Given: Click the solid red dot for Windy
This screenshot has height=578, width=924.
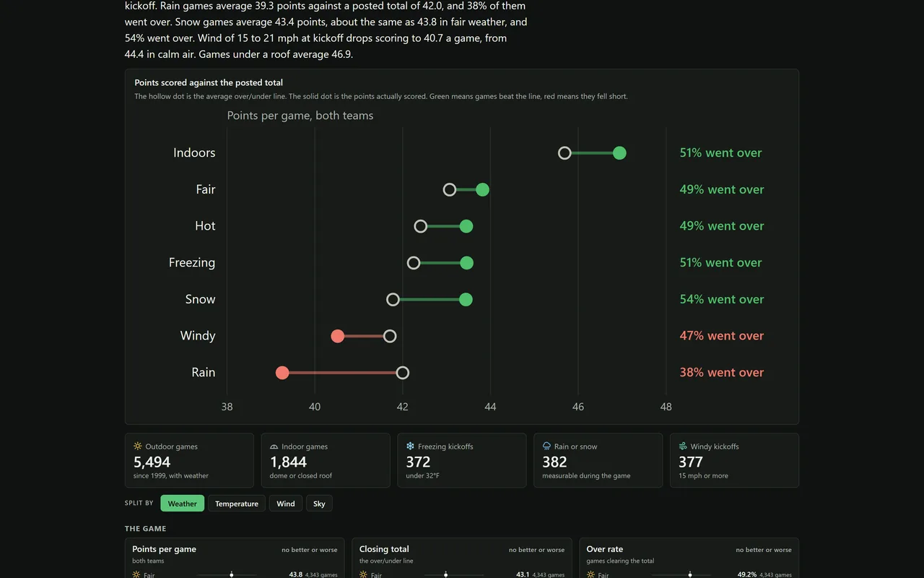Looking at the screenshot, I should click(x=337, y=336).
